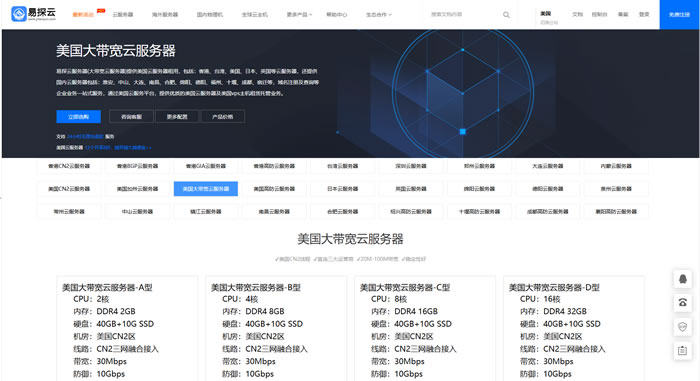Click the 易探云 logo
The image size is (700, 381).
click(33, 14)
